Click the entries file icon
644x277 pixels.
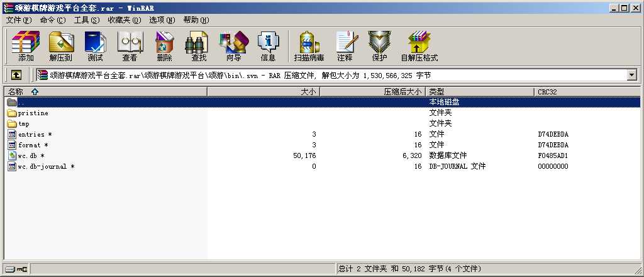coord(12,134)
